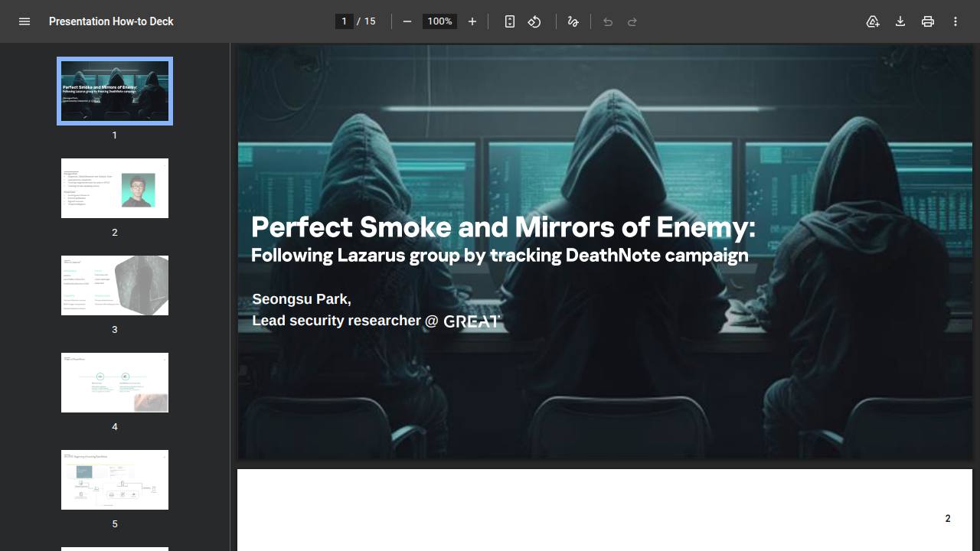Open the more actions three-dot menu

point(955,21)
